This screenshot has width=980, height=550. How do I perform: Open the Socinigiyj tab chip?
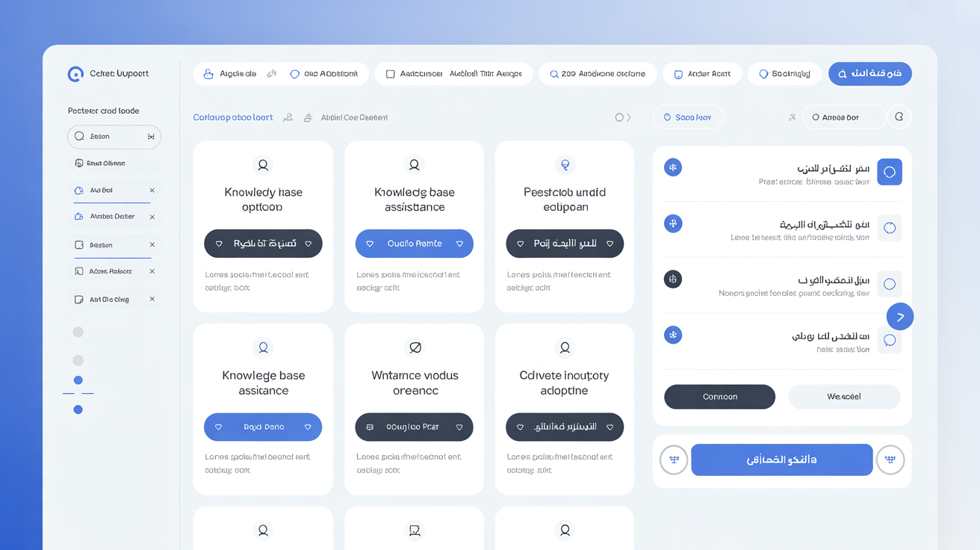click(784, 74)
